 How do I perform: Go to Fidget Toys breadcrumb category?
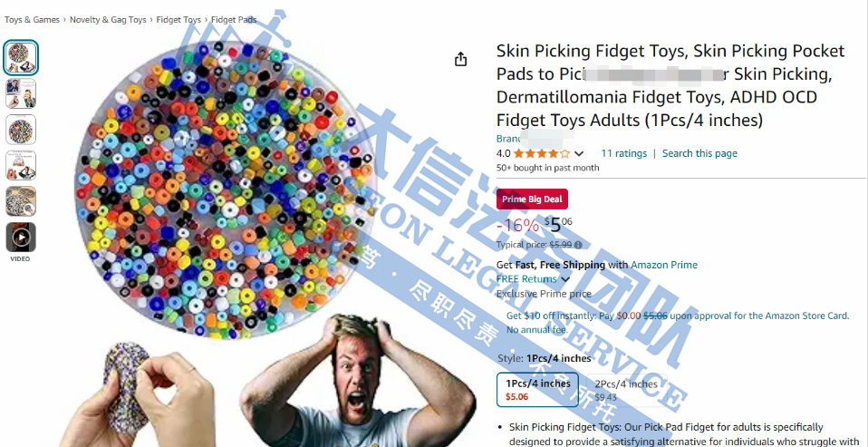178,19
